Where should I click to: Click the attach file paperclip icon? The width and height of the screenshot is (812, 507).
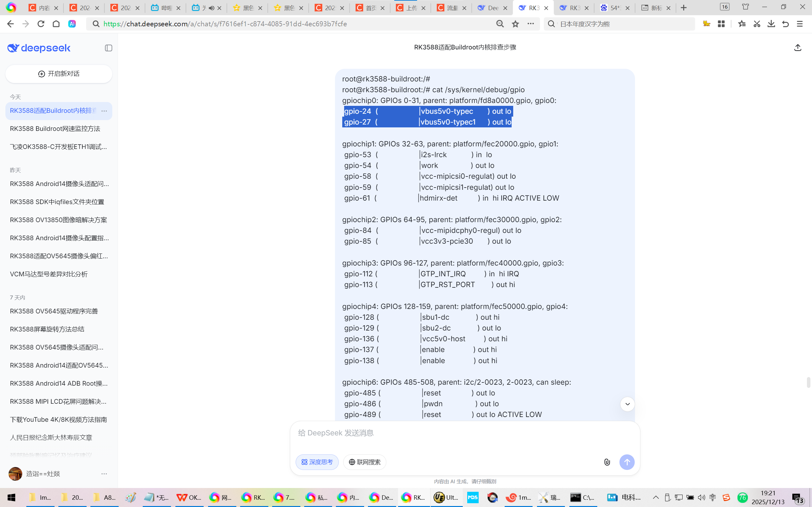[x=607, y=462]
